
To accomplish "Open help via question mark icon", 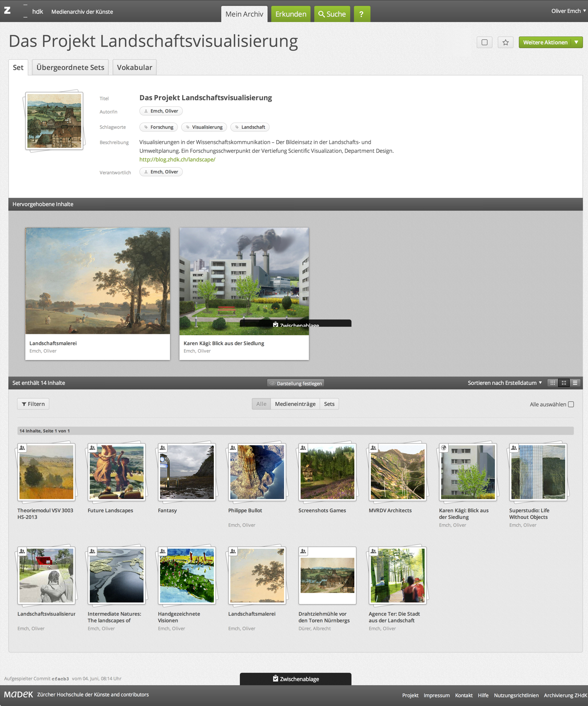I will (x=361, y=14).
